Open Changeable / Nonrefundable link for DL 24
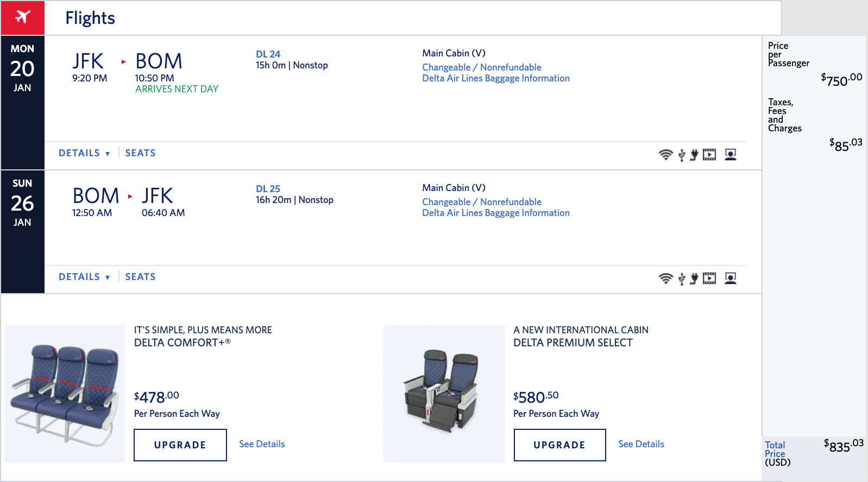 482,67
